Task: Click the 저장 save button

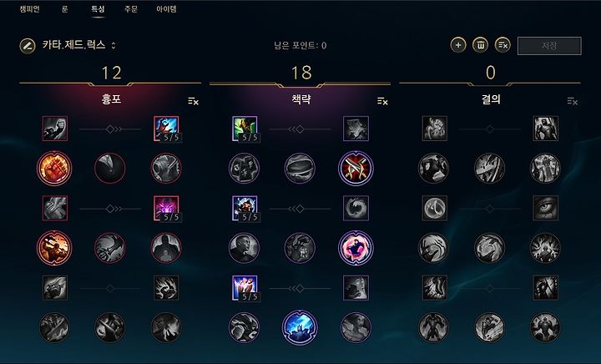Action: pos(549,46)
